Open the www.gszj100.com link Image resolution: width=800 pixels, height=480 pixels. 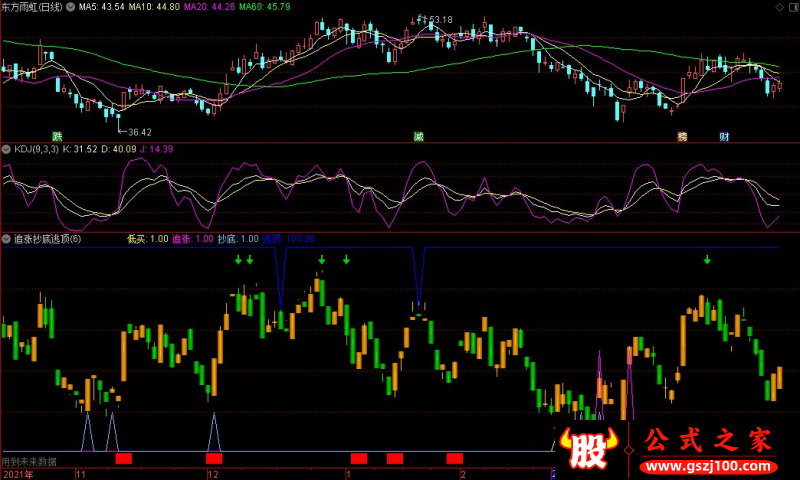[x=708, y=466]
